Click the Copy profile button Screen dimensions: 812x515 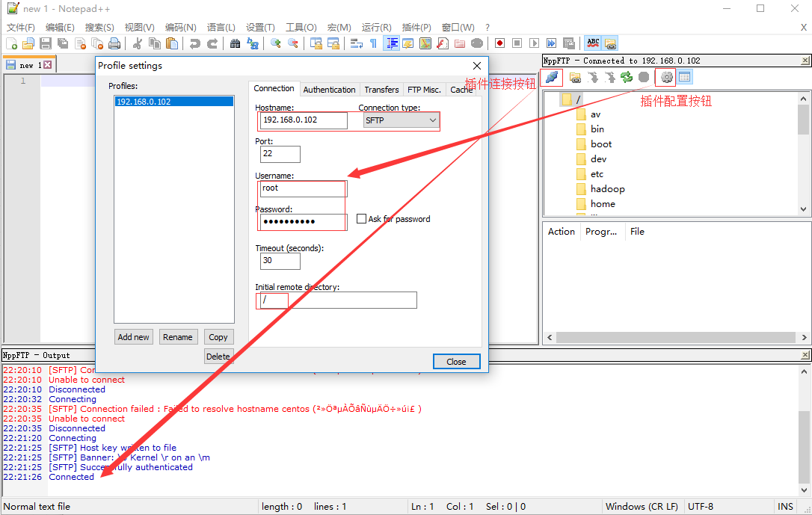[218, 337]
